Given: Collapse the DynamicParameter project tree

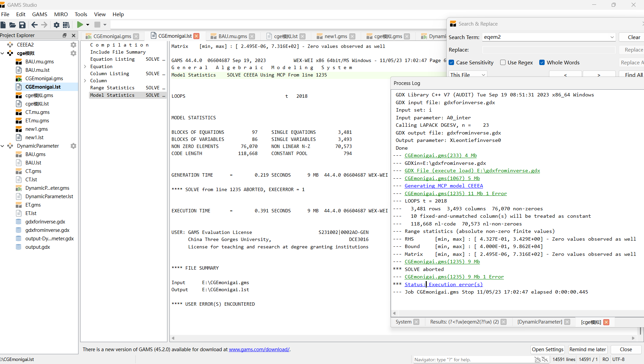Looking at the screenshot, I should point(3,146).
